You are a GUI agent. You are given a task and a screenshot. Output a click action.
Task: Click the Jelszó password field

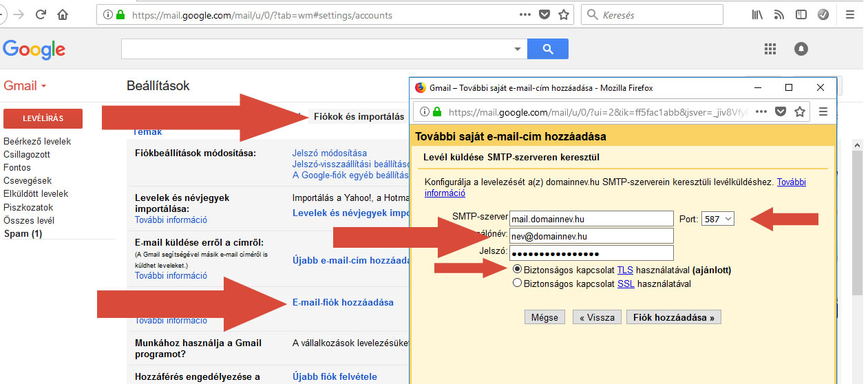[x=591, y=253]
